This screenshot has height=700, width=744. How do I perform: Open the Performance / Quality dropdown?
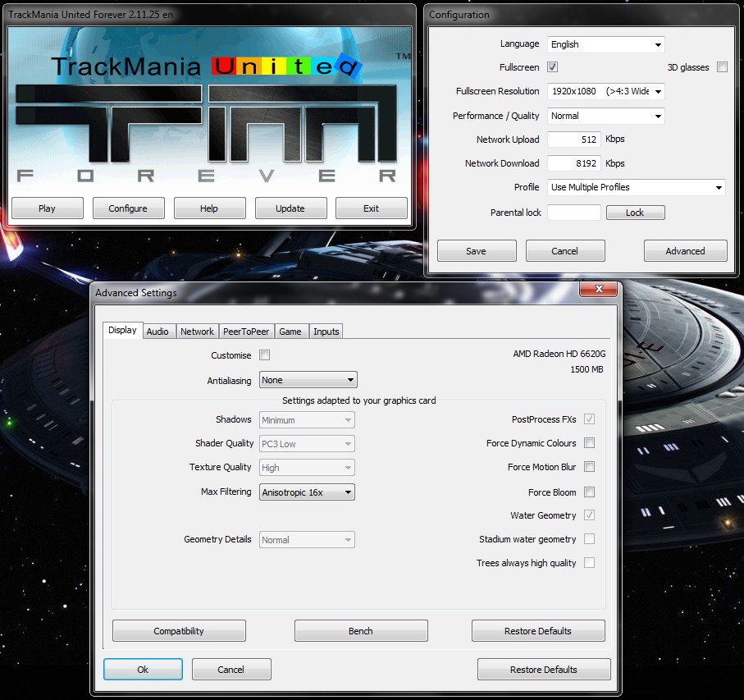click(x=605, y=116)
